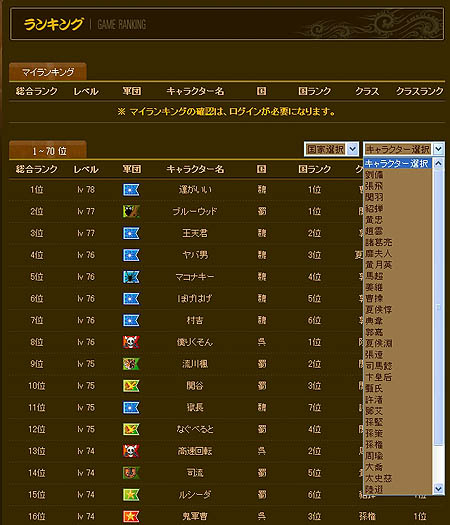The image size is (450, 525).
Task: Click legion emblem in 司流's row
Action: click(x=131, y=473)
